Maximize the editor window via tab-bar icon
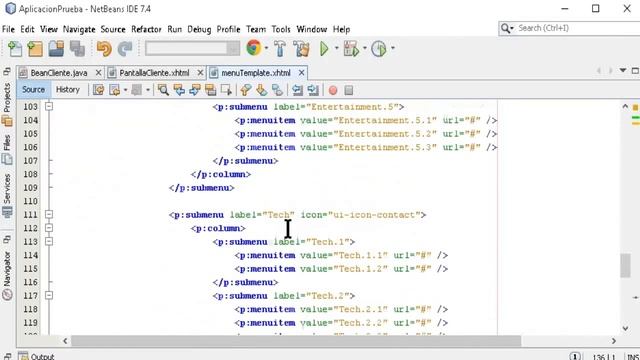This screenshot has height=360, width=640. point(635,71)
